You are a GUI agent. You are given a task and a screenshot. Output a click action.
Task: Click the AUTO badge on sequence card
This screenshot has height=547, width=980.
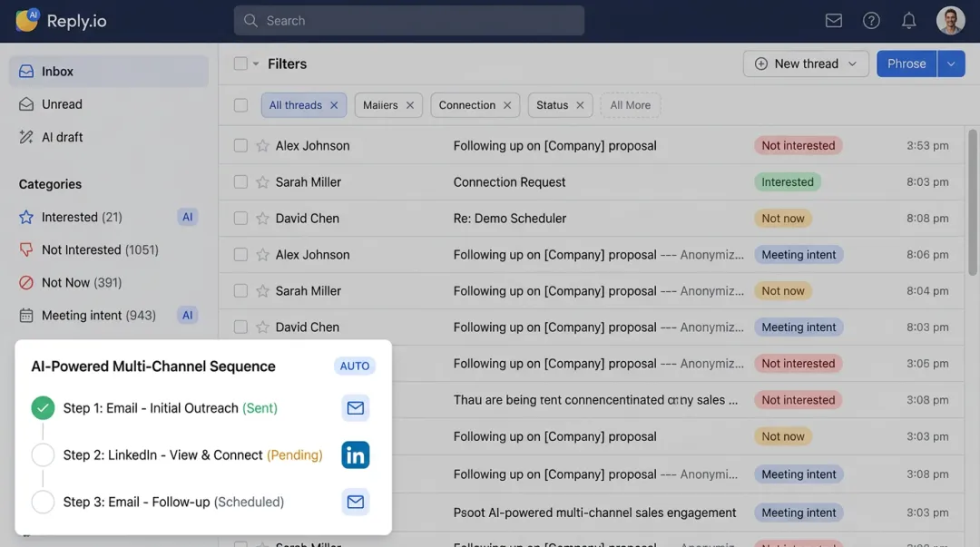click(355, 366)
